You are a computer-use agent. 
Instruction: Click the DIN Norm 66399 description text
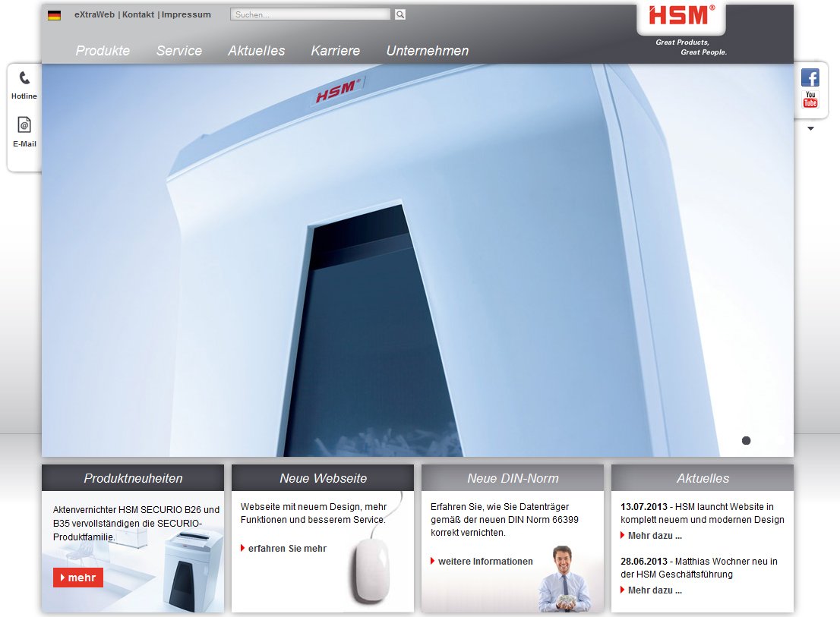pos(504,519)
